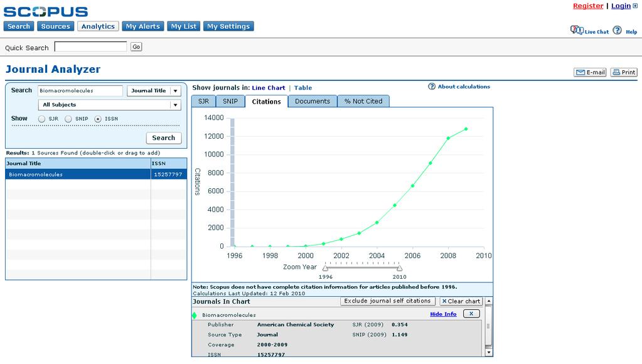Switch to the SJR chart tab
Screen dimensions: 642x364
[x=203, y=101]
